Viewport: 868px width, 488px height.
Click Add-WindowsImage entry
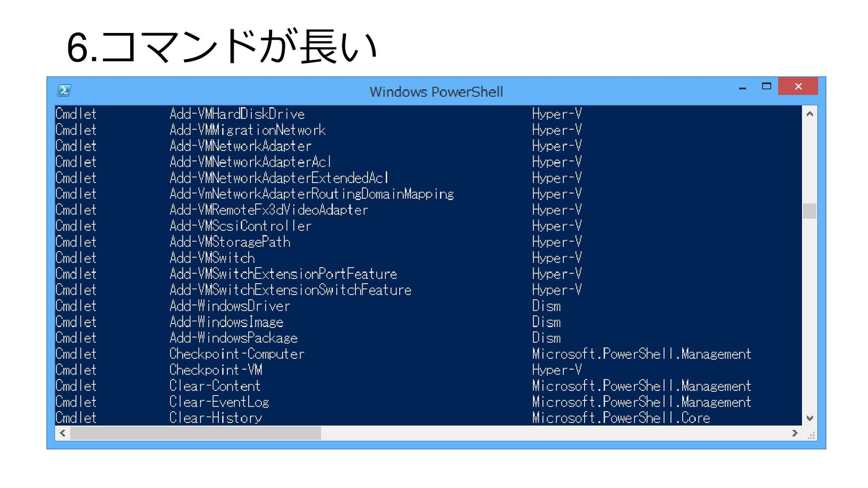226,322
